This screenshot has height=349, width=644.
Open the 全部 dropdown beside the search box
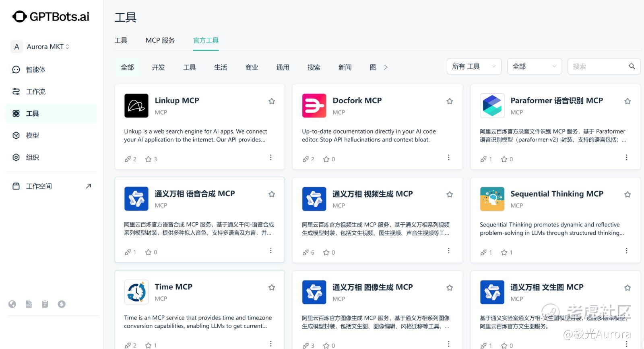tap(535, 66)
